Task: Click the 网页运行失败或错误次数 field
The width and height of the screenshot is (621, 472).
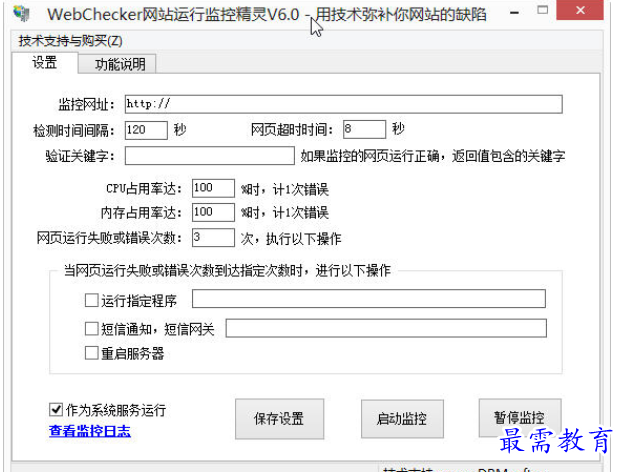Action: [x=213, y=238]
